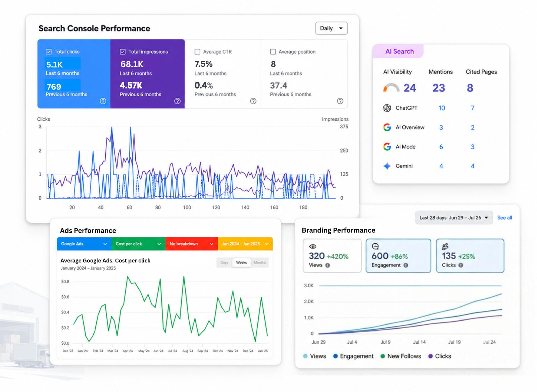This screenshot has width=537, height=392.
Task: Click Gemini mentions count 4
Action: pyautogui.click(x=441, y=166)
